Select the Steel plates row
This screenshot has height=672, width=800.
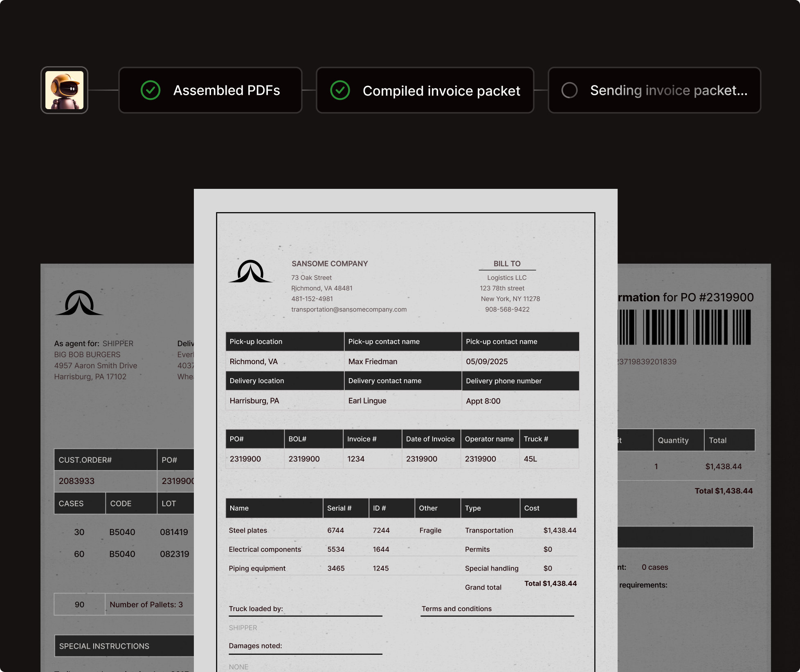click(247, 530)
